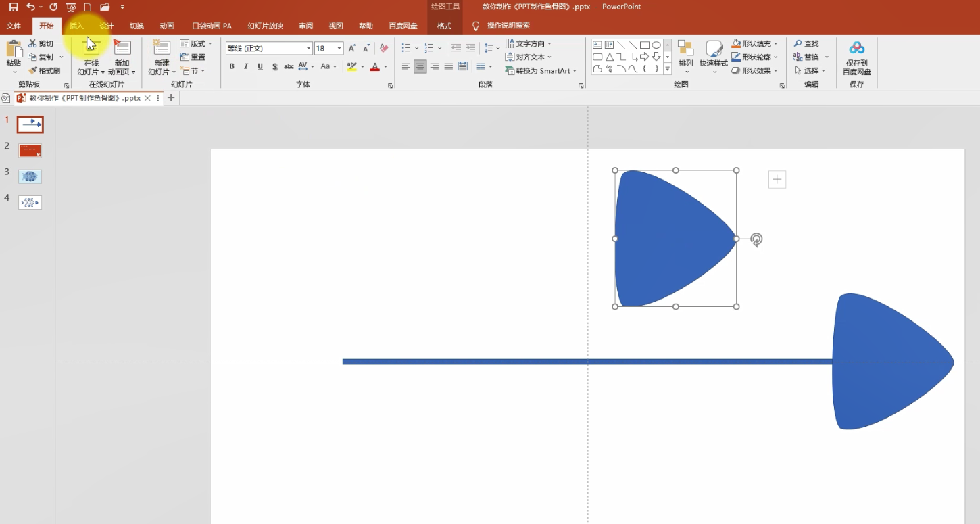Click the Cut (剪切) scissors button

41,43
